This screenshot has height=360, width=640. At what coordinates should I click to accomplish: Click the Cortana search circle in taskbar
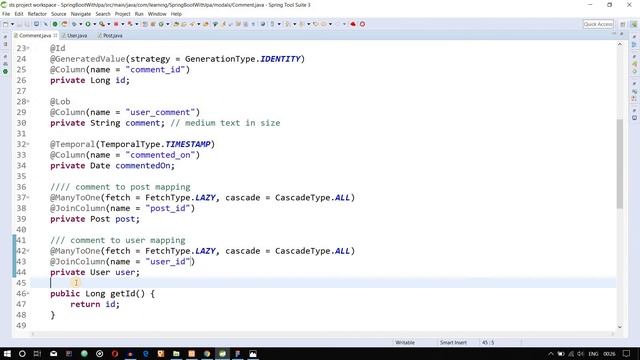pyautogui.click(x=22, y=353)
